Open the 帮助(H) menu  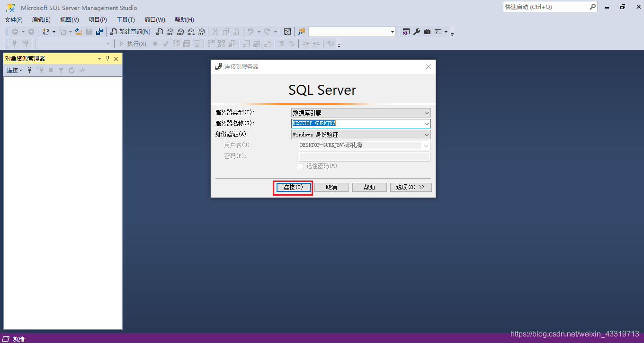pos(184,20)
